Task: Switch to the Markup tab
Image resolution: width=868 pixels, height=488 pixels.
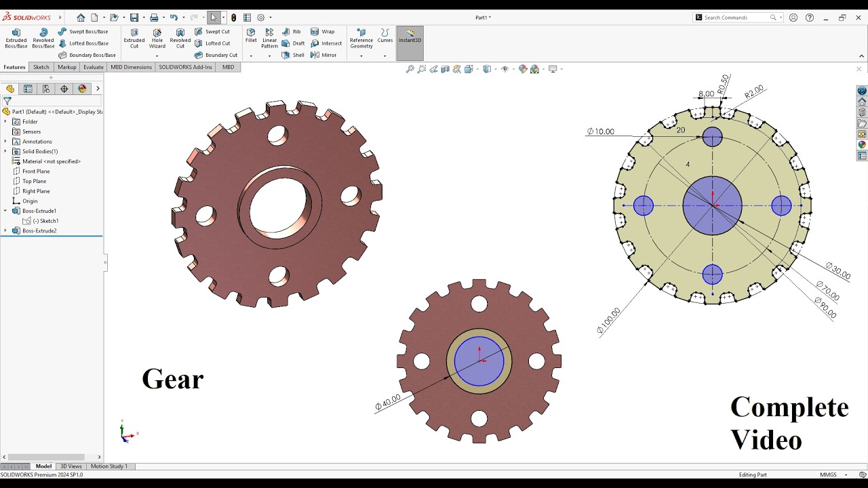Action: pos(67,67)
